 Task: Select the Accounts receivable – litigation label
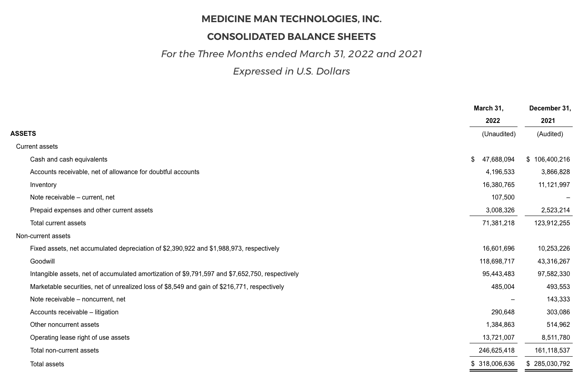74,312
